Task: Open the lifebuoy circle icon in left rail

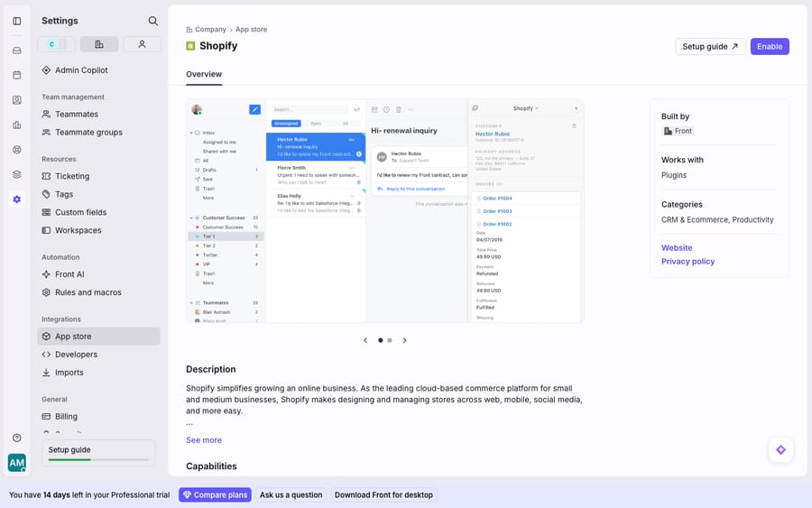Action: tap(17, 150)
